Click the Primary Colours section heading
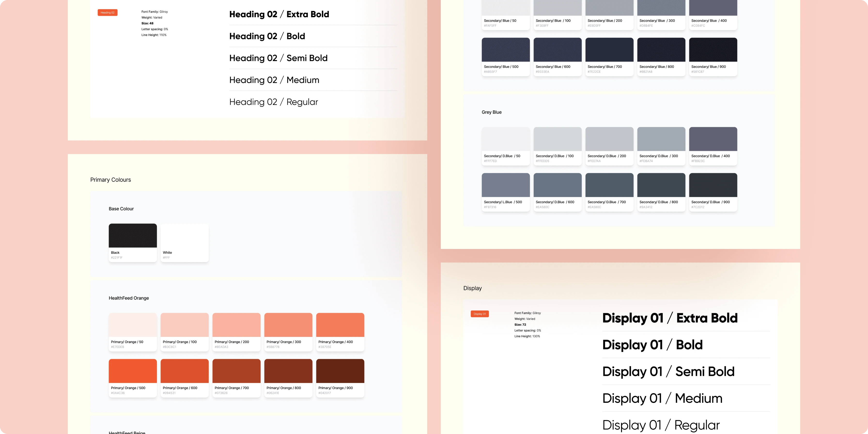Image resolution: width=868 pixels, height=434 pixels. 110,180
